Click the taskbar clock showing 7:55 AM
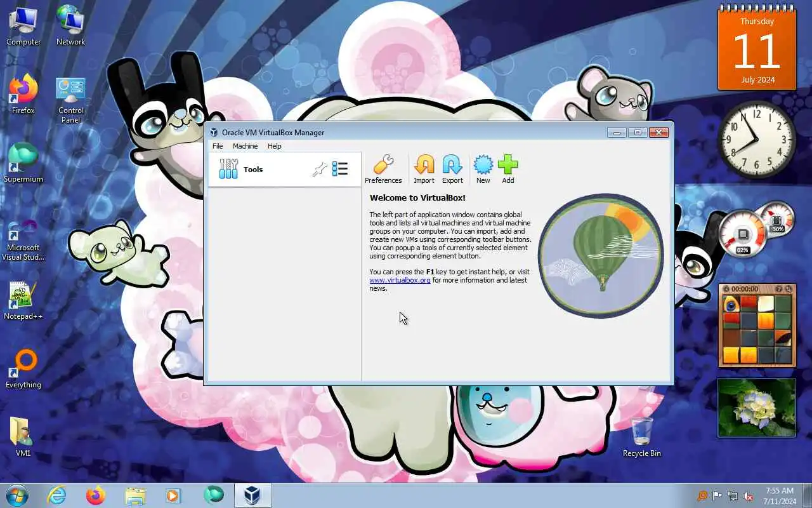 [x=780, y=495]
